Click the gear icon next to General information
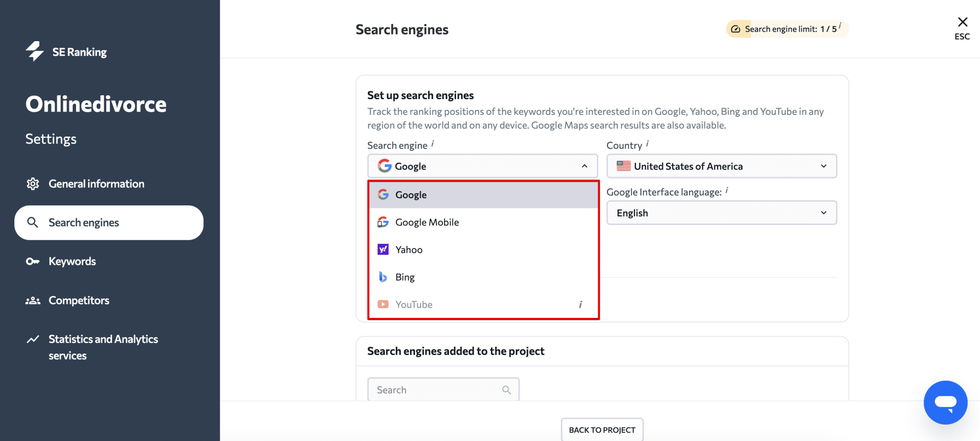This screenshot has height=441, width=980. coord(33,183)
